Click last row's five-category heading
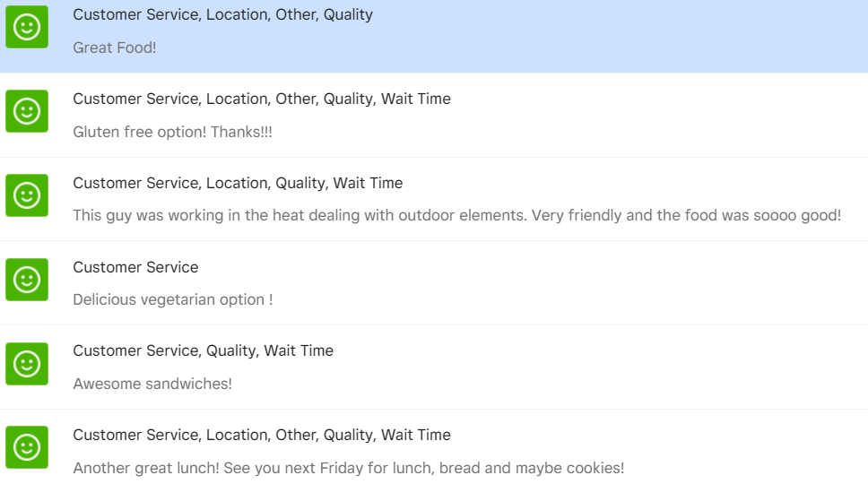This screenshot has width=868, height=484. coord(262,436)
